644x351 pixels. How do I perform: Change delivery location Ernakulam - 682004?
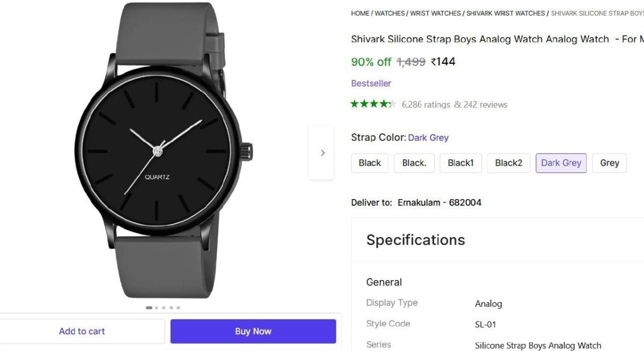coord(439,202)
